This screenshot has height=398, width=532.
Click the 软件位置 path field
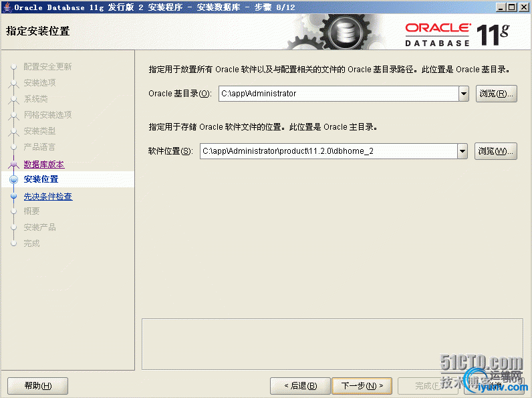[x=328, y=151]
